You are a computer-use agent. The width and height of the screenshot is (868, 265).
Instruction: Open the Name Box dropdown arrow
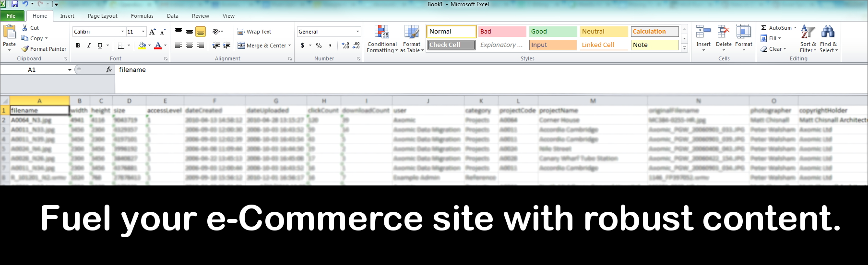pos(70,70)
